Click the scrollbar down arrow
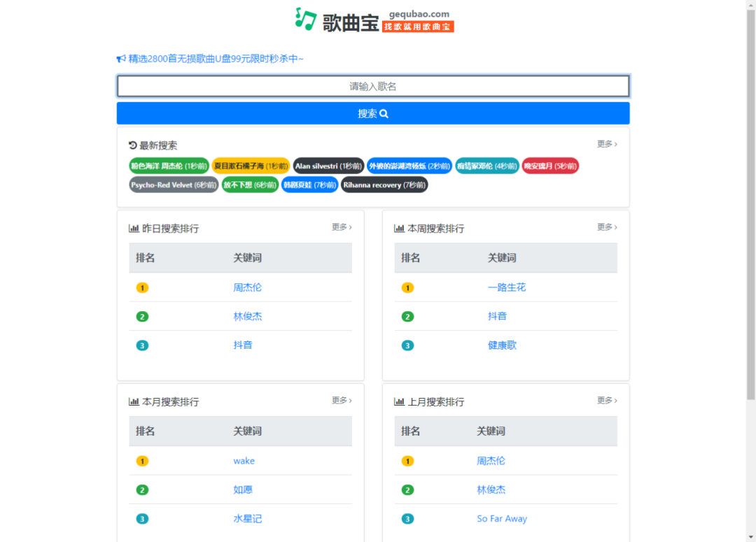 (x=750, y=536)
